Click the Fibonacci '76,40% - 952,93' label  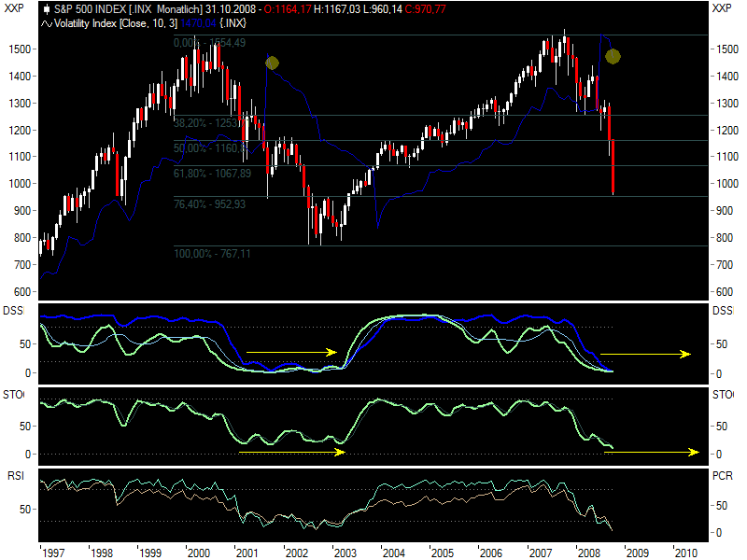click(x=209, y=204)
